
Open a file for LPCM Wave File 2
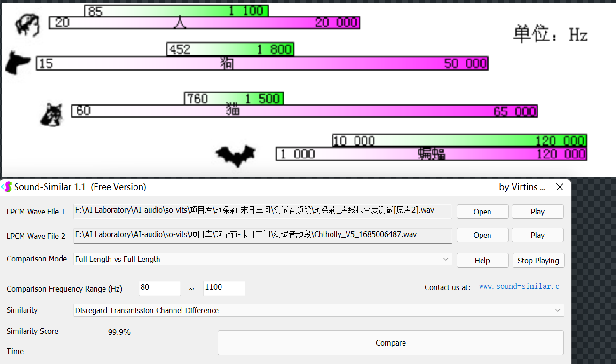click(x=482, y=235)
